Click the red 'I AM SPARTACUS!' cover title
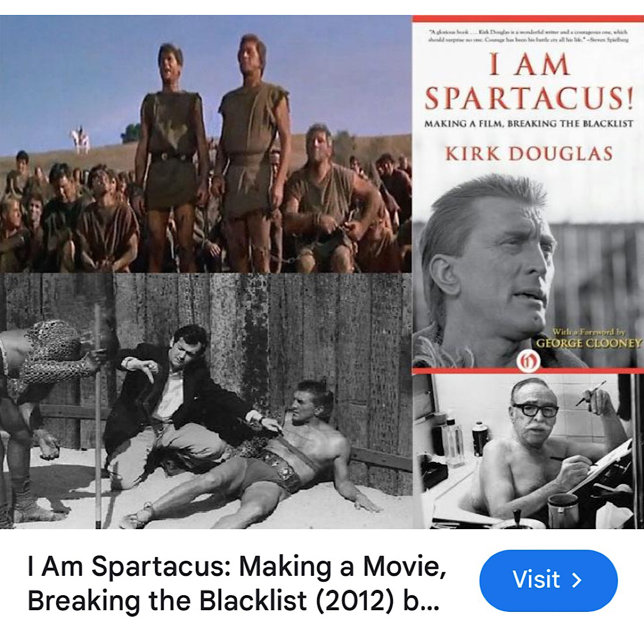Viewport: 644px width, 644px height. point(529,82)
